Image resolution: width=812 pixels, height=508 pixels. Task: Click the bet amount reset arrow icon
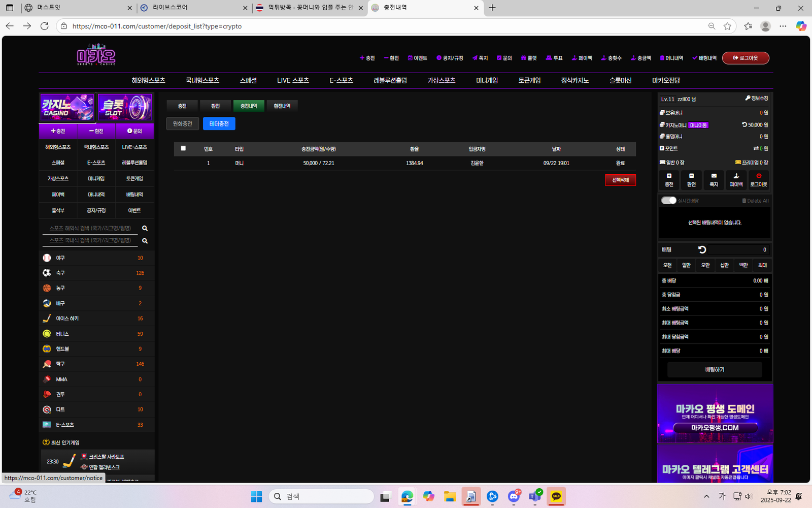[x=702, y=249]
